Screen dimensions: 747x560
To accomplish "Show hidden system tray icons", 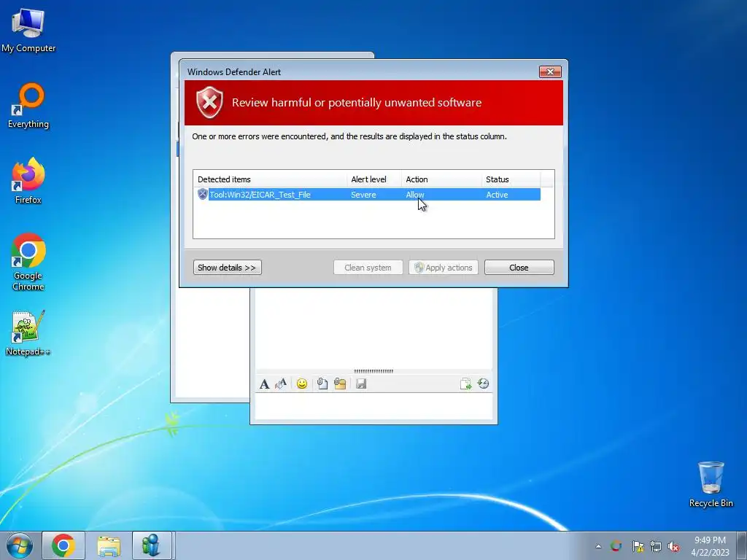I will pos(598,546).
